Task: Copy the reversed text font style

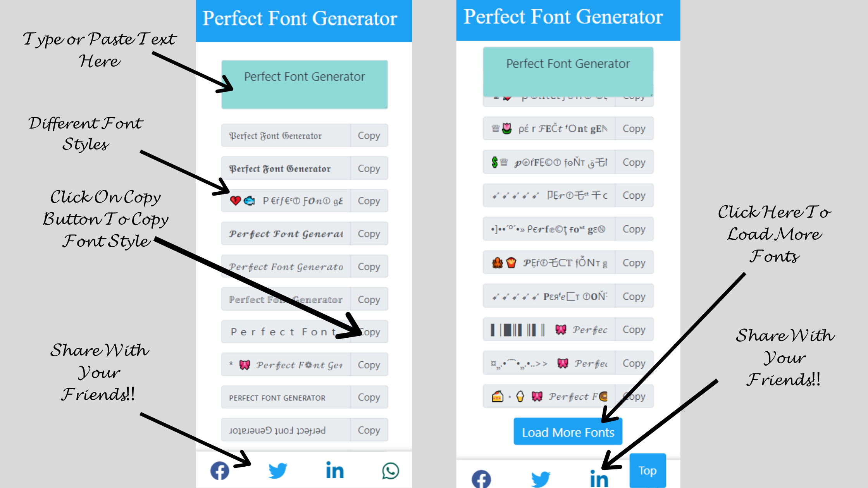Action: [369, 430]
